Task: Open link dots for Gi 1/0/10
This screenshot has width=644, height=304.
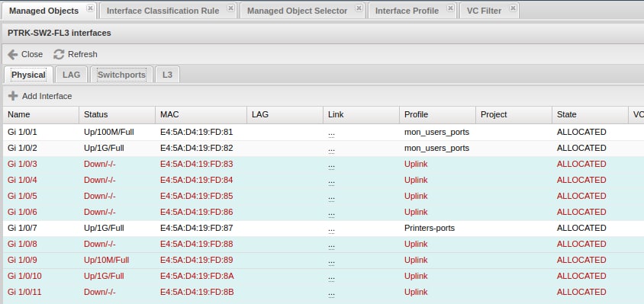Action: coord(331,279)
